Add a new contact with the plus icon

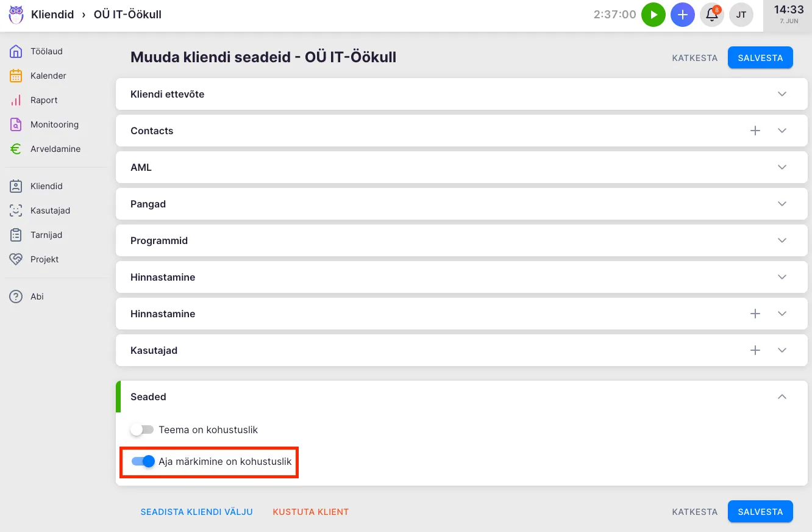click(755, 131)
